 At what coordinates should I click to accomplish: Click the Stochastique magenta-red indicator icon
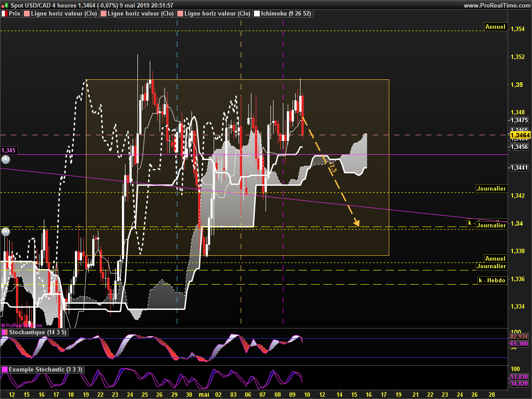5,332
